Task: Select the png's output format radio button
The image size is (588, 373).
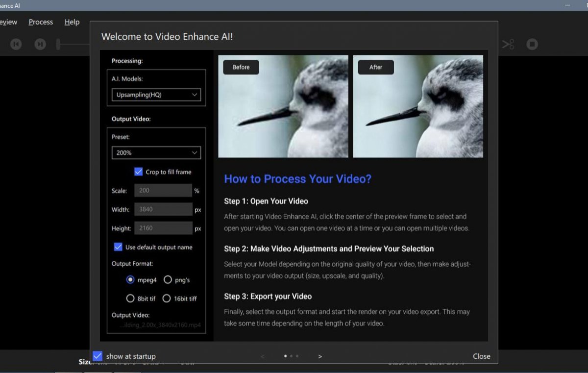Action: point(168,280)
